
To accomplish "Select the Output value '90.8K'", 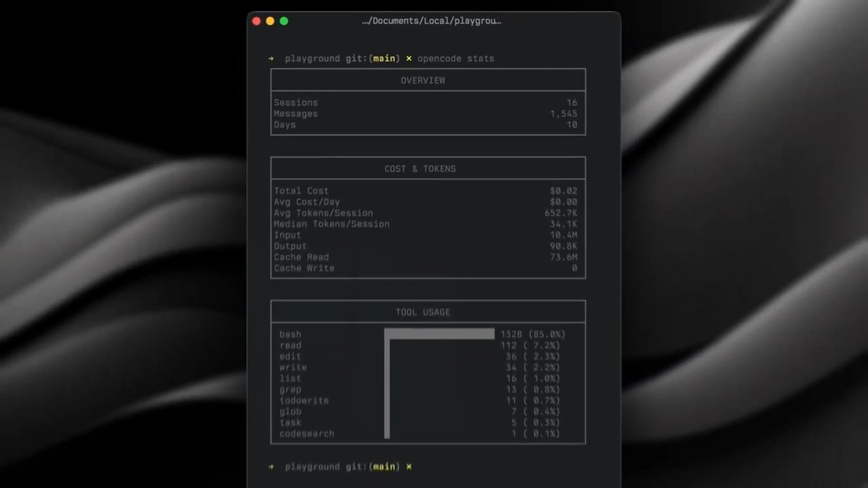I will coord(563,246).
